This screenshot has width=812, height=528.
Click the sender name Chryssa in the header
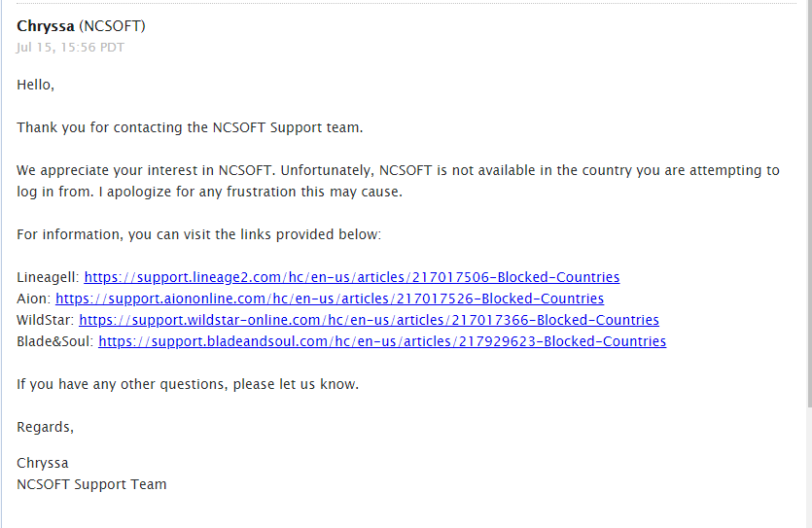pos(46,26)
